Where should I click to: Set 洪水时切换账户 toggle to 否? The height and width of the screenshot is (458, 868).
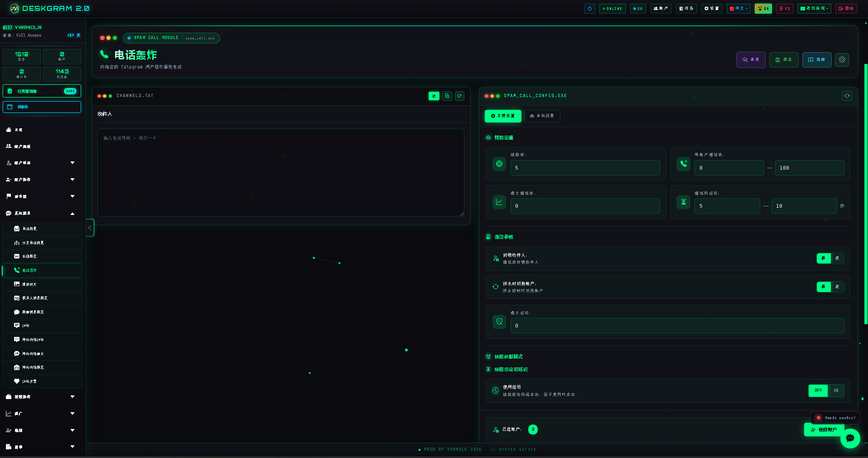[824, 287]
